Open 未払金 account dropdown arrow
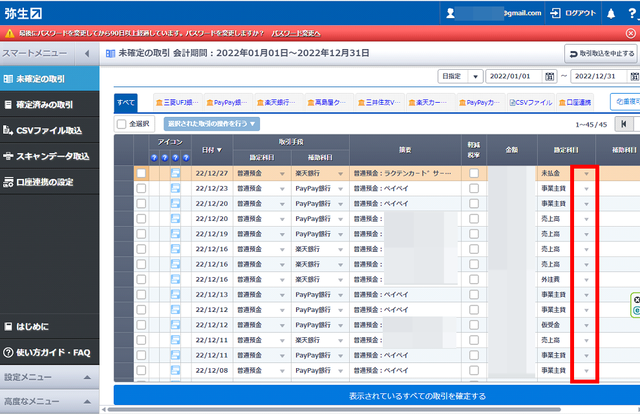The width and height of the screenshot is (640, 414). point(587,174)
